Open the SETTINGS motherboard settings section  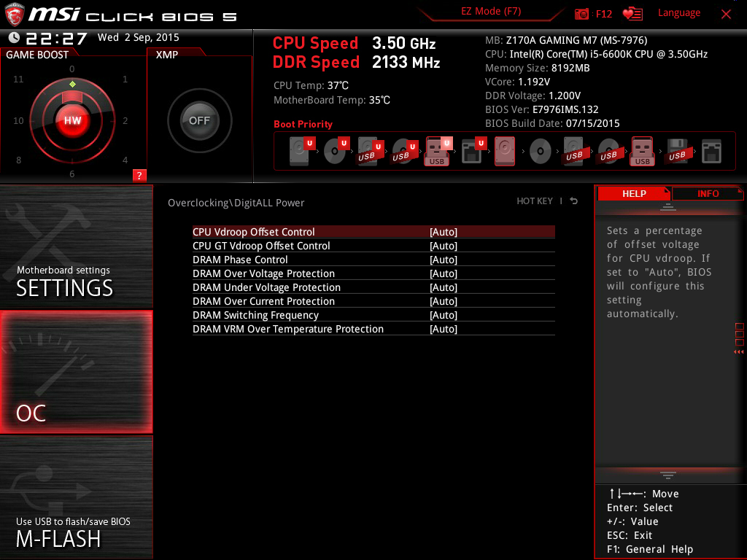tap(76, 246)
